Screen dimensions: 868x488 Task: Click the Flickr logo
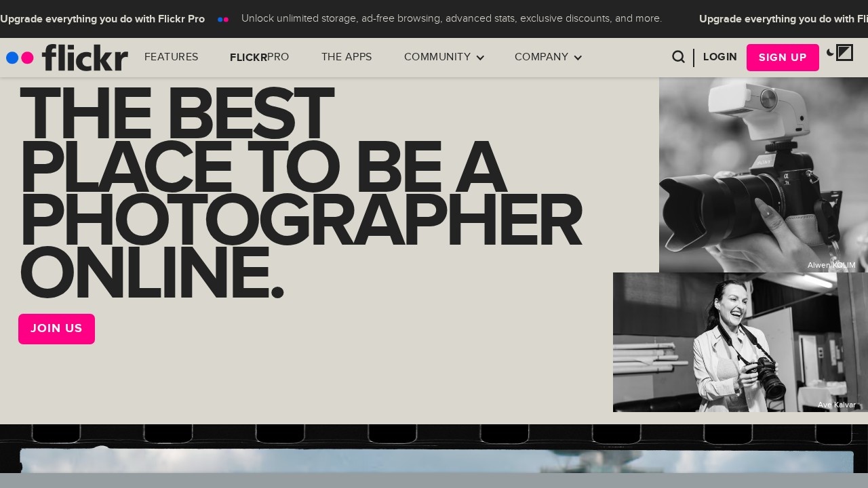pos(67,58)
